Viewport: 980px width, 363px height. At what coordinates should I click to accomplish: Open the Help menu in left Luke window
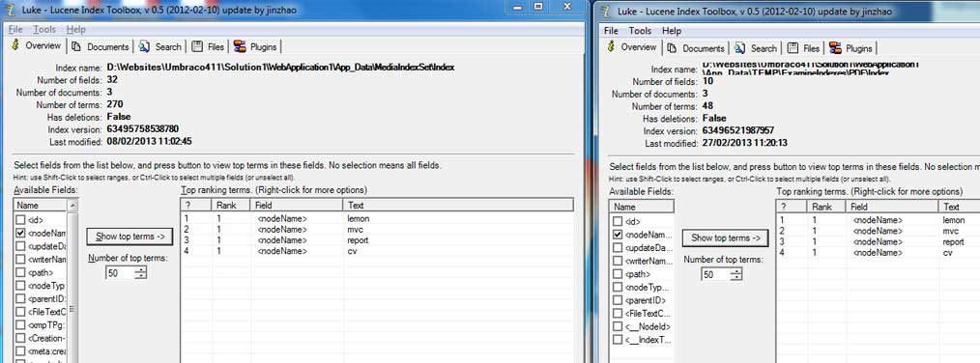[75, 29]
